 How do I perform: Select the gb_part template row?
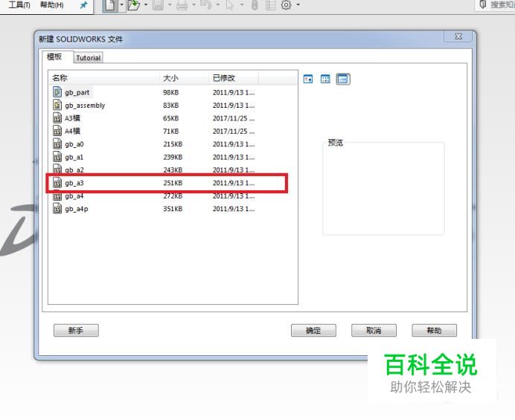click(x=173, y=92)
